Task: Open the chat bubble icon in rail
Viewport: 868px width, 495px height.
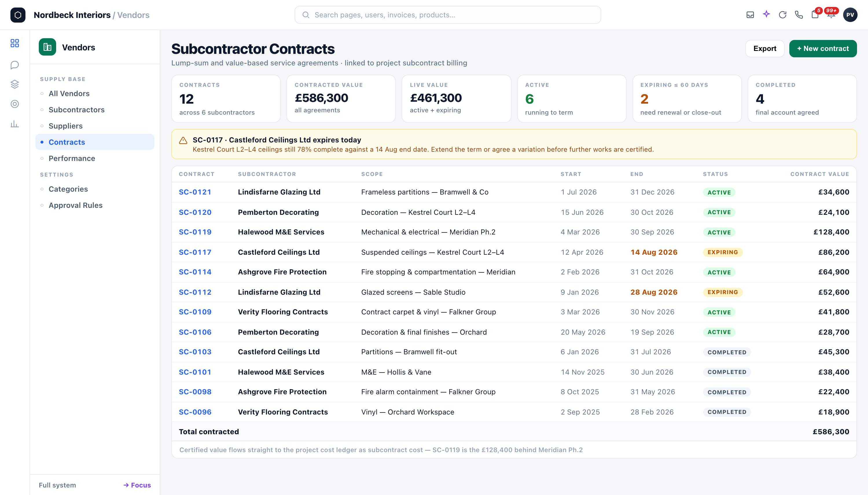Action: [x=14, y=65]
